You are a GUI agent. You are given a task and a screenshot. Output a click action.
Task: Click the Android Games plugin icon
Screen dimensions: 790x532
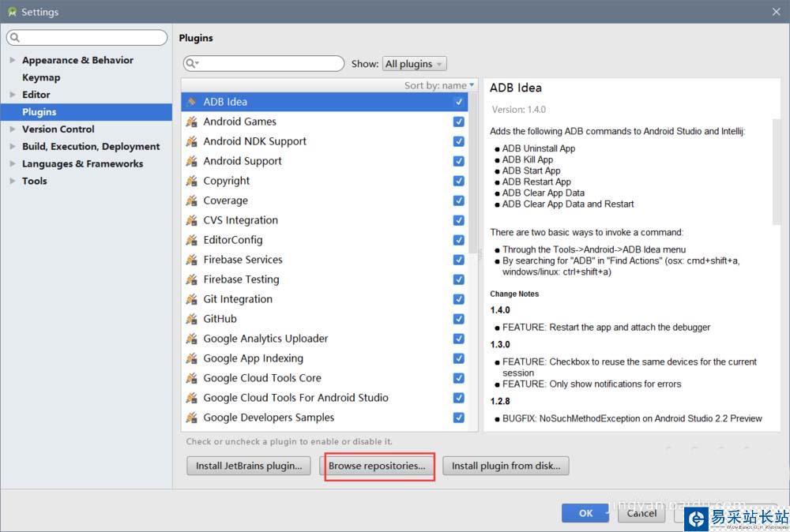[191, 122]
